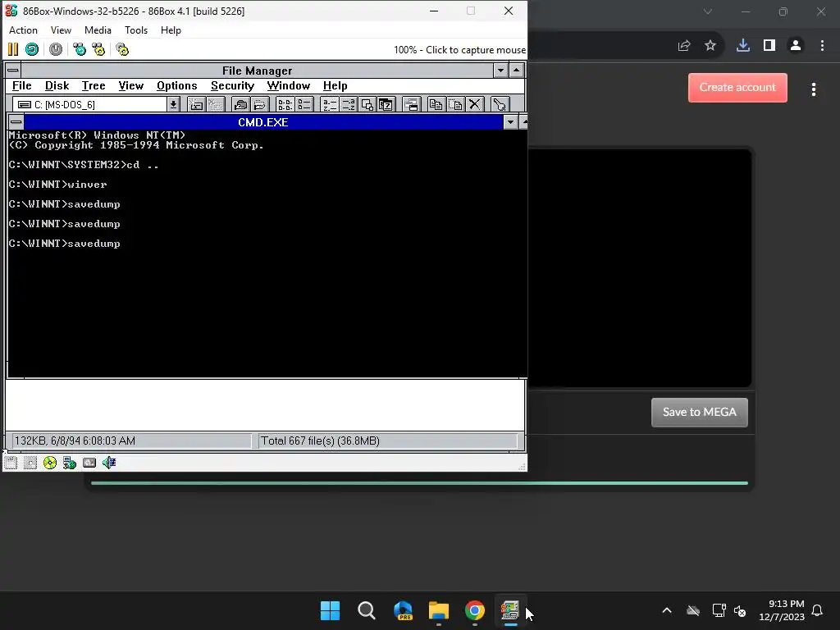The height and width of the screenshot is (630, 840).
Task: Show hidden tray icons chevron
Action: coord(667,610)
